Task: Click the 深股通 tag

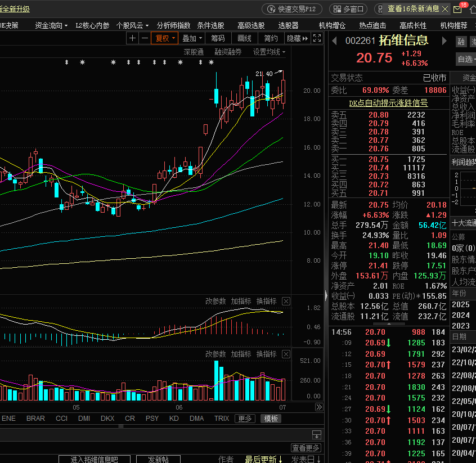Action: 194,52
